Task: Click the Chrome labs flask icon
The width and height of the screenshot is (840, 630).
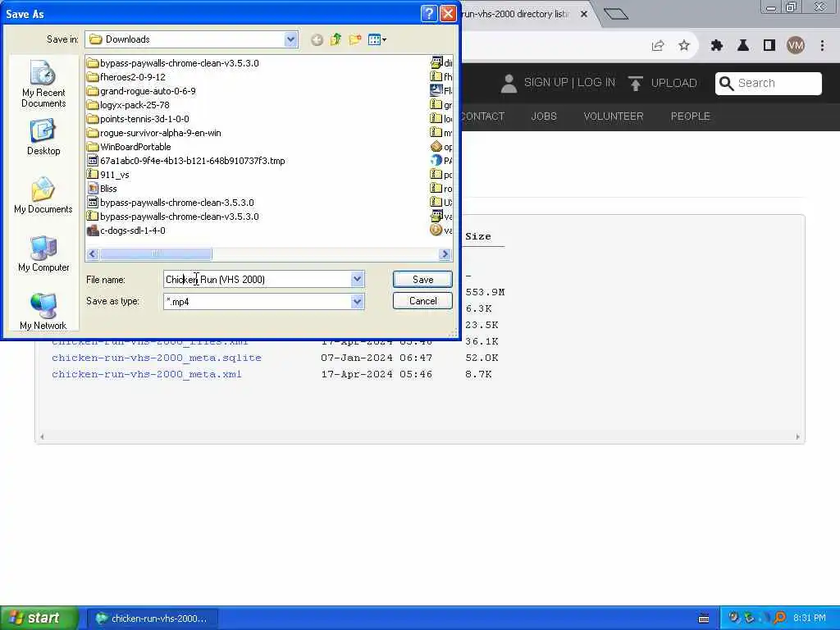Action: [x=743, y=46]
